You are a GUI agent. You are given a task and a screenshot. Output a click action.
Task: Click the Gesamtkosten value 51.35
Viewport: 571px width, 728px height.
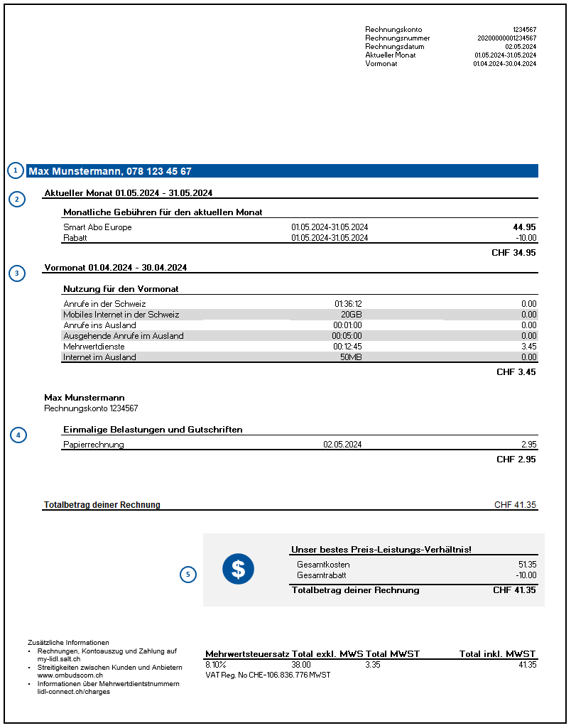click(528, 565)
